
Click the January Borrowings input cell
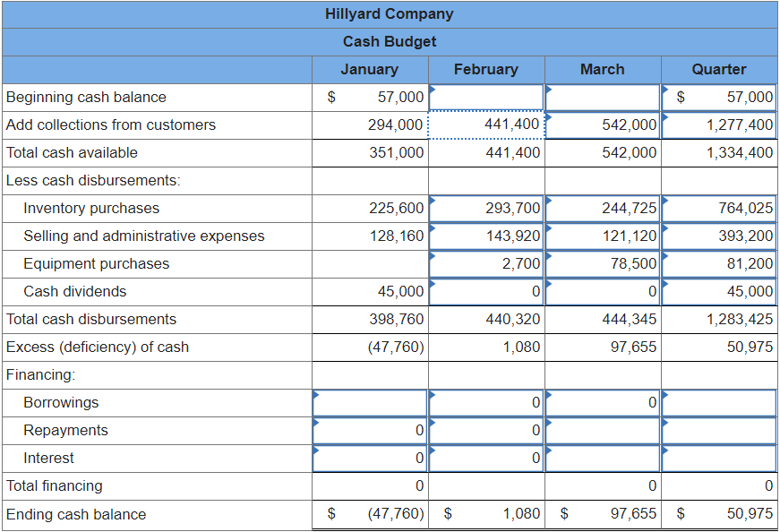click(369, 402)
